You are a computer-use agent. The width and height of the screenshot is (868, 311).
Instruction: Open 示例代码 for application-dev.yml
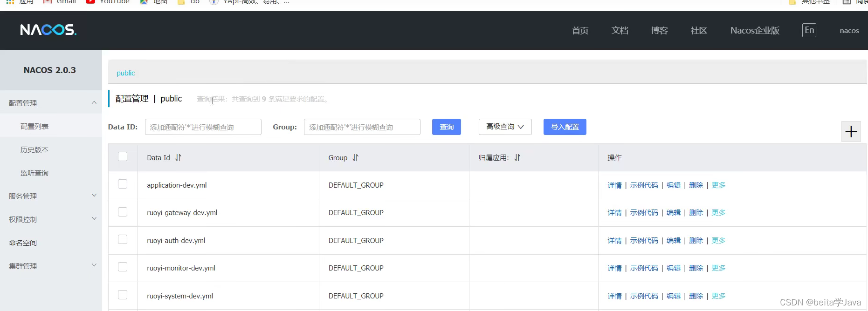644,185
